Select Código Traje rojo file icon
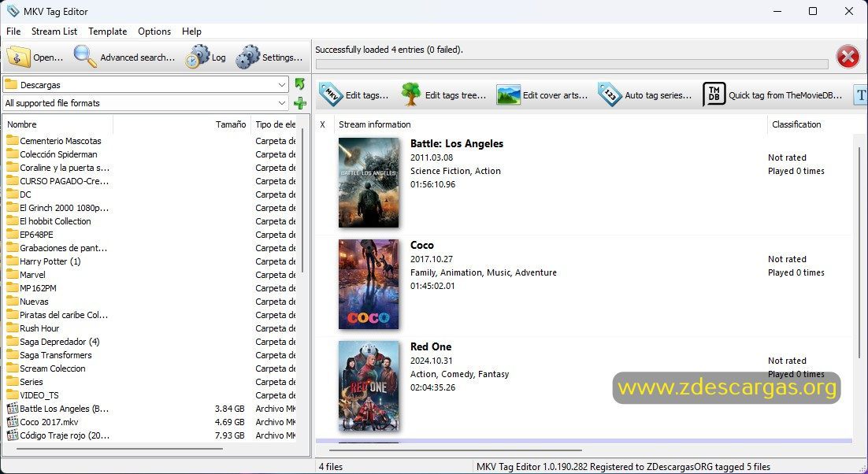Image resolution: width=868 pixels, height=474 pixels. [12, 435]
